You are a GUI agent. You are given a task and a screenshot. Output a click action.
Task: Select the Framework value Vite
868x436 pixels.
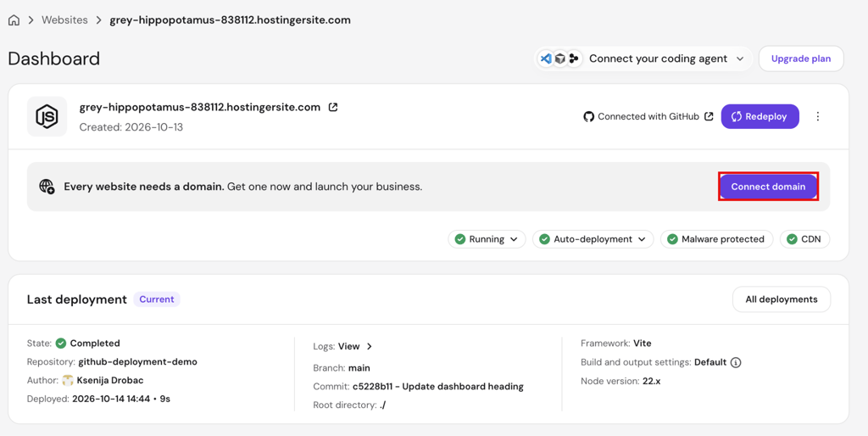[643, 344]
